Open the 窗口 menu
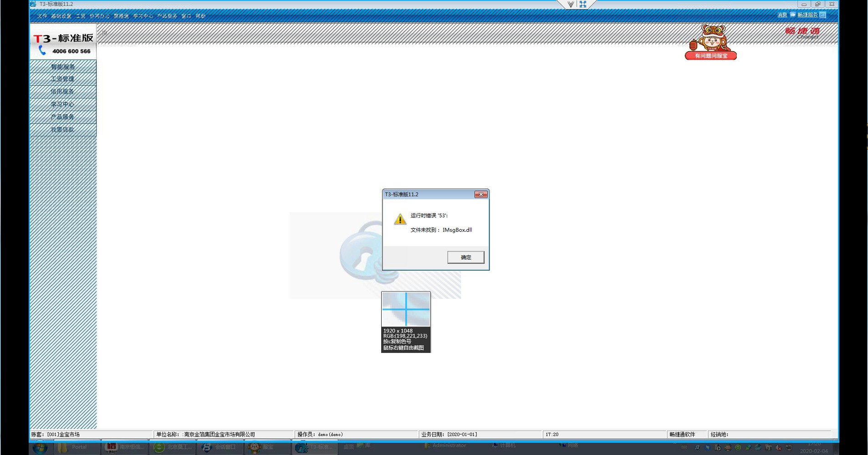This screenshot has height=455, width=868. (186, 16)
